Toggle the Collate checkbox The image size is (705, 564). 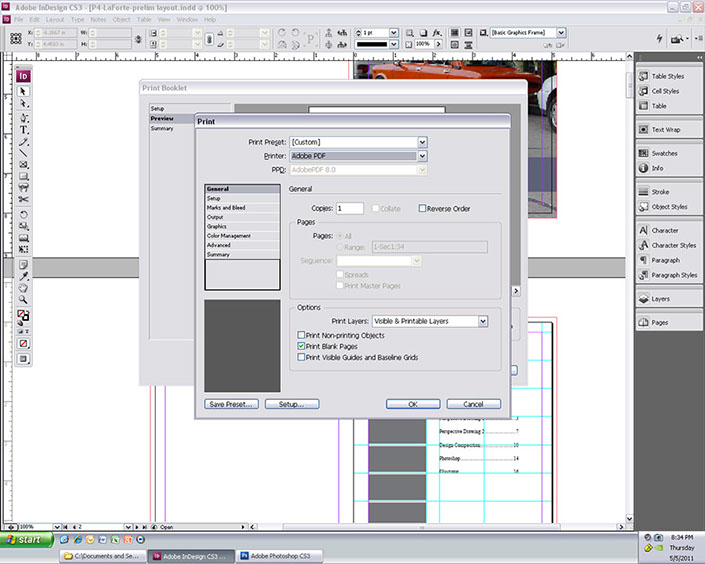point(376,208)
